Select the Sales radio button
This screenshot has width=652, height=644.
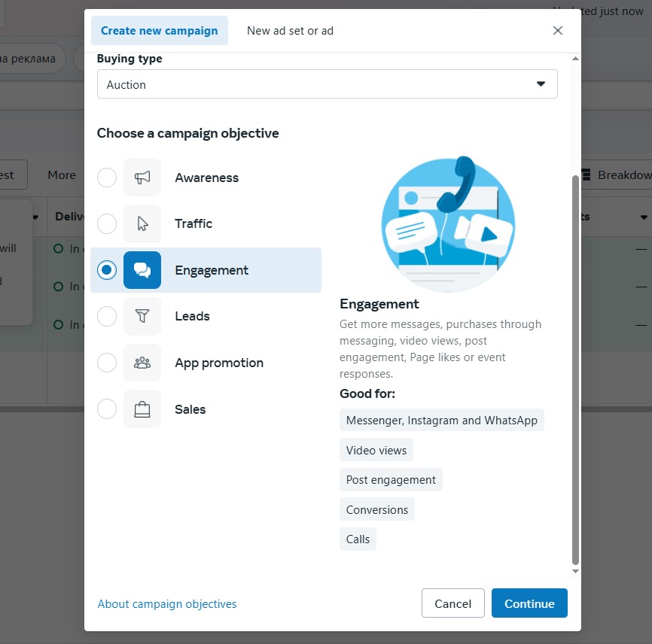pyautogui.click(x=107, y=409)
